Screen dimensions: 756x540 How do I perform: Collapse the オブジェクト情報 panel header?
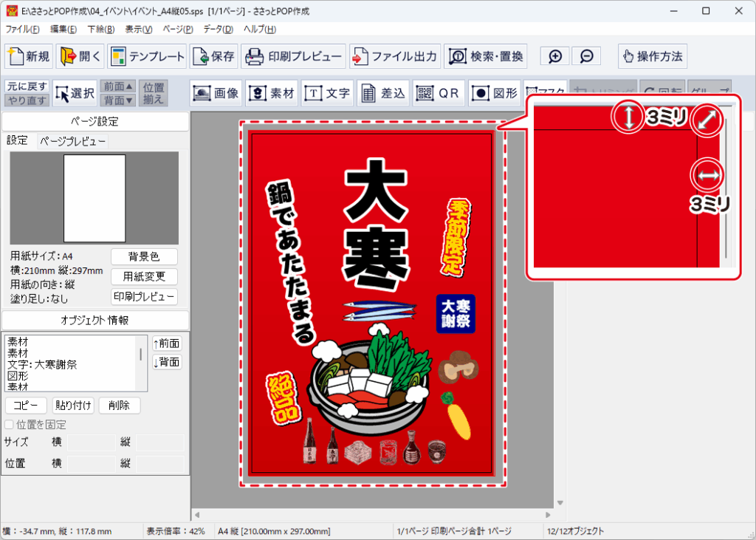(x=95, y=321)
